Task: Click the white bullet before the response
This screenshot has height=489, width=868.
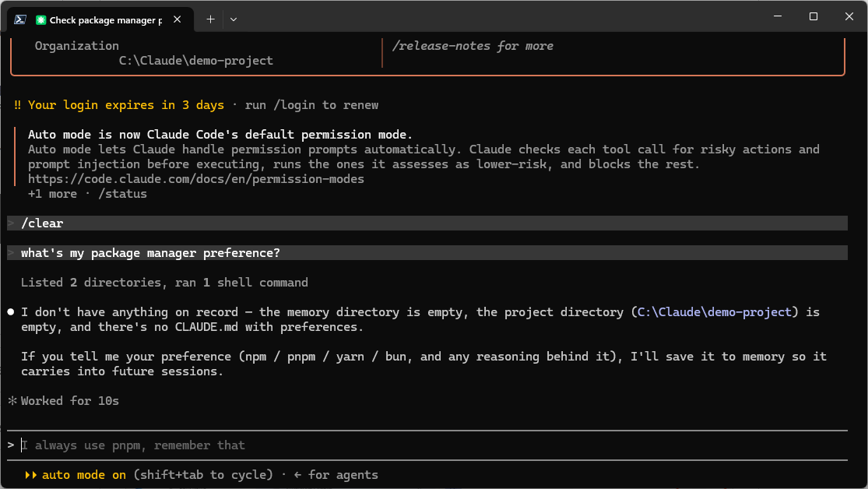Action: pos(11,312)
